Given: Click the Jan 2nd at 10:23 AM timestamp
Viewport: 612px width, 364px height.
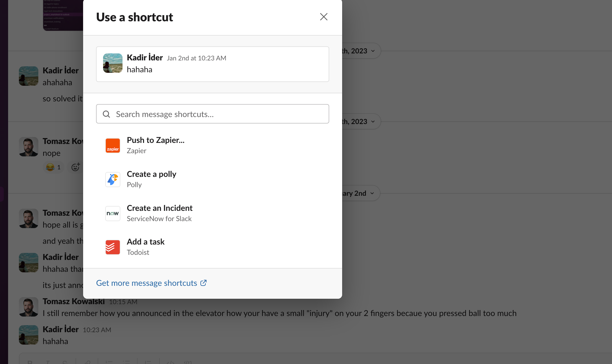Looking at the screenshot, I should click(x=196, y=58).
